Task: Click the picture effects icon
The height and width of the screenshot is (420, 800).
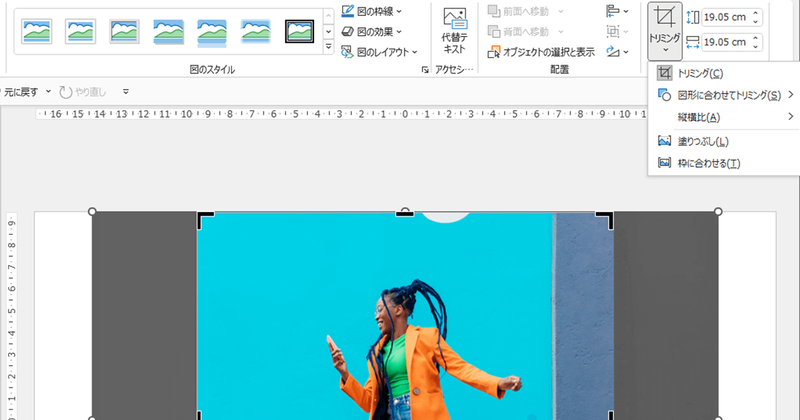Action: 347,32
